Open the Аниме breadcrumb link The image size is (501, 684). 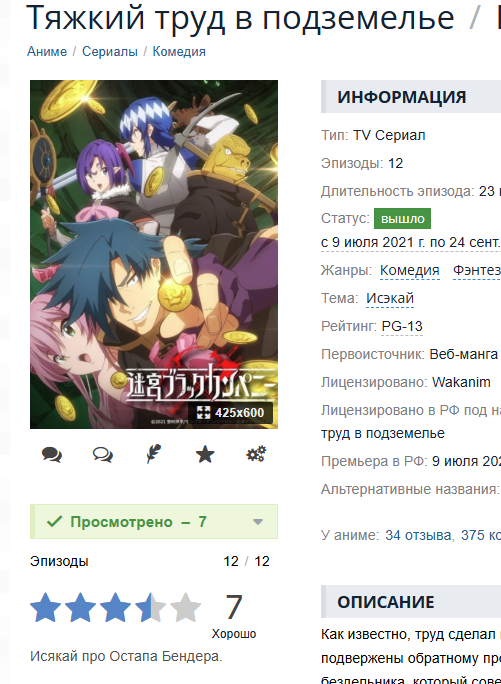47,51
